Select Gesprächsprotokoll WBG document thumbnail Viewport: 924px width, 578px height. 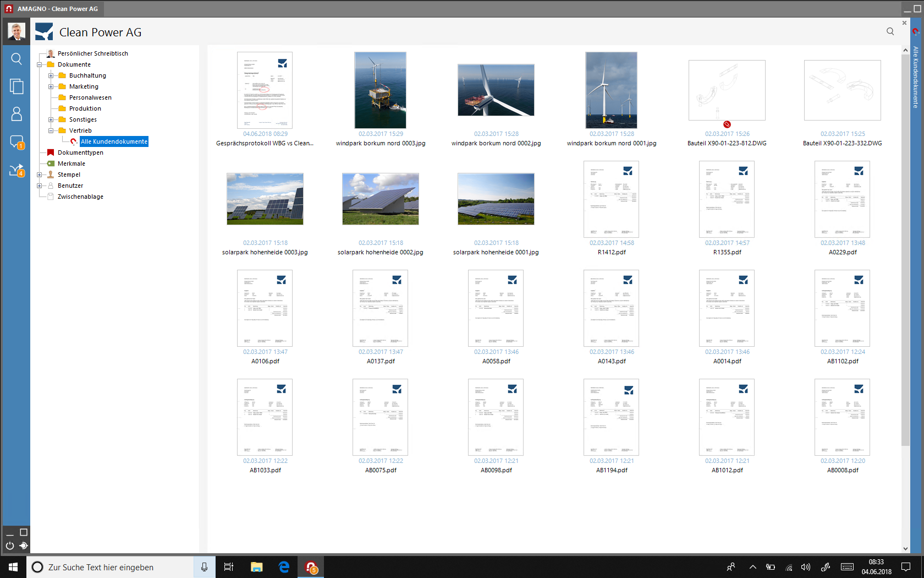coord(265,91)
